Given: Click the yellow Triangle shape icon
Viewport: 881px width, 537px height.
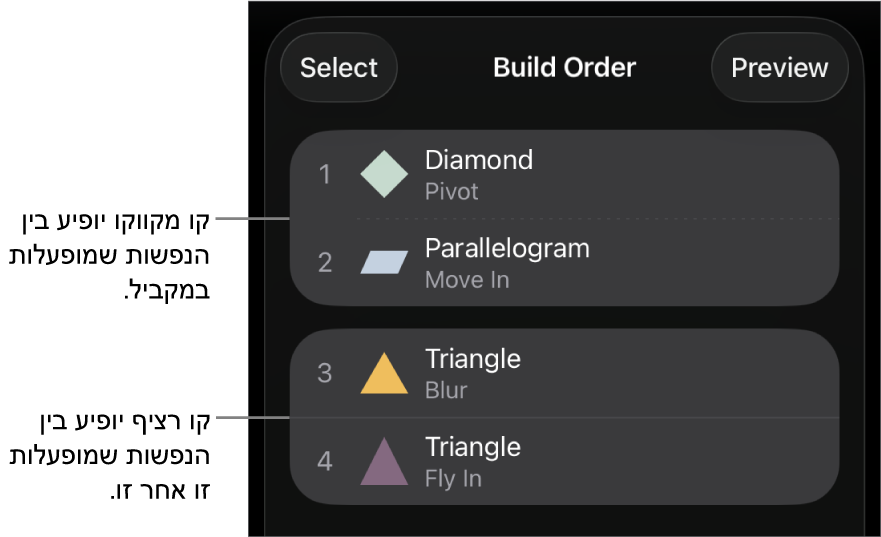Looking at the screenshot, I should click(x=384, y=374).
